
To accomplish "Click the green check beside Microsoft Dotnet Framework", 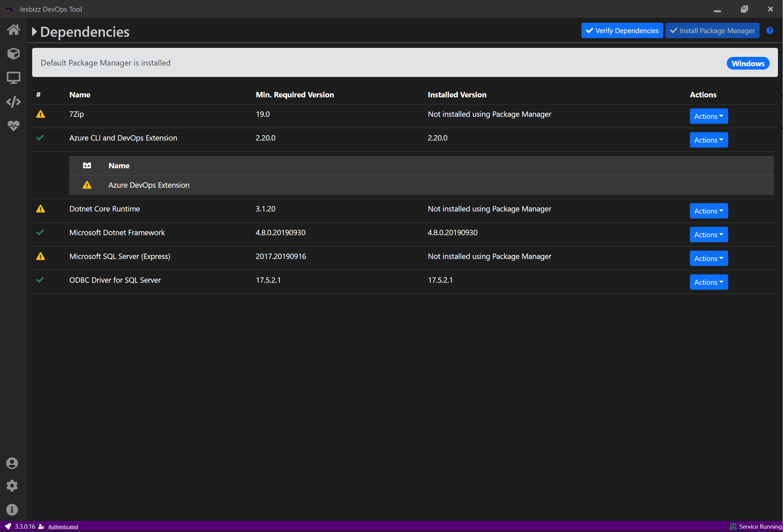I will tap(40, 232).
